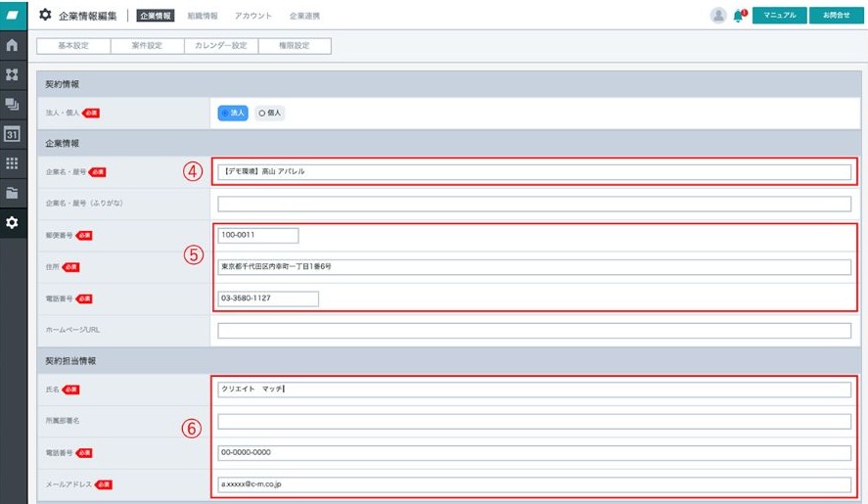This screenshot has height=504, width=868.
Task: Open the notification bell with red badge
Action: (x=739, y=16)
